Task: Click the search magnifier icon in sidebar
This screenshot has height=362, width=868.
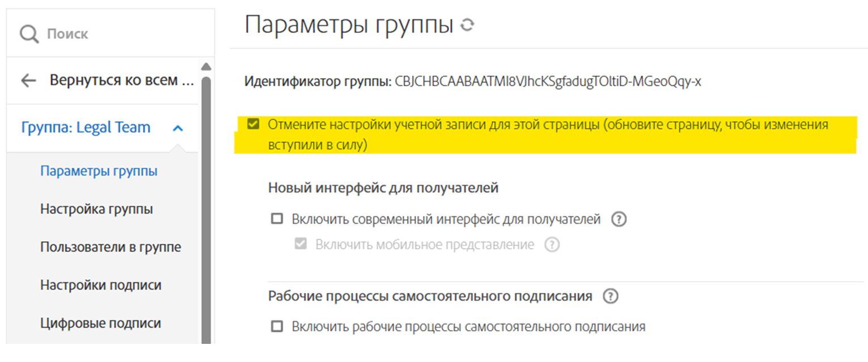Action: [x=30, y=33]
